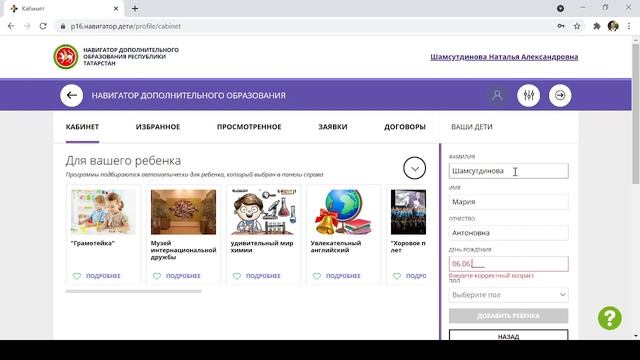Open the Шамсутдинова Наталья Александровна profile link

click(504, 57)
